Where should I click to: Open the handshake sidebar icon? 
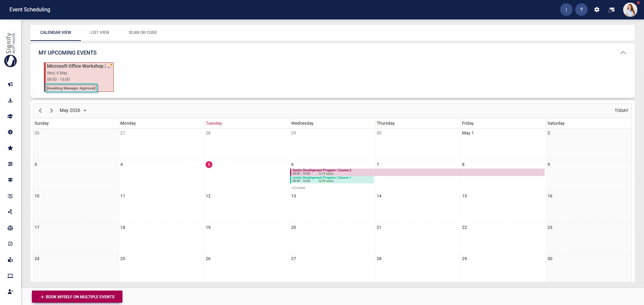10,196
